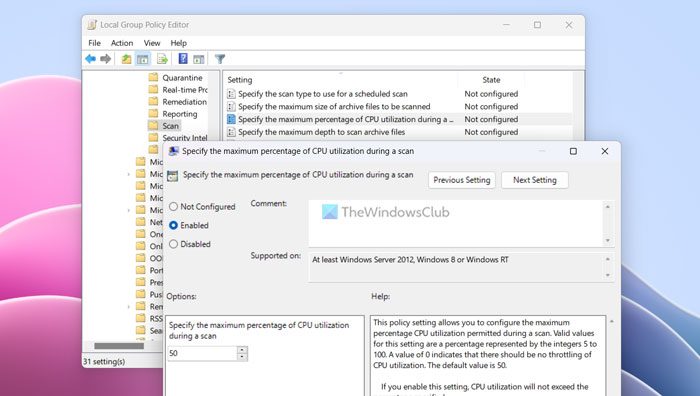Image resolution: width=700 pixels, height=396 pixels.
Task: Select the Disabled radio button
Action: pos(173,244)
